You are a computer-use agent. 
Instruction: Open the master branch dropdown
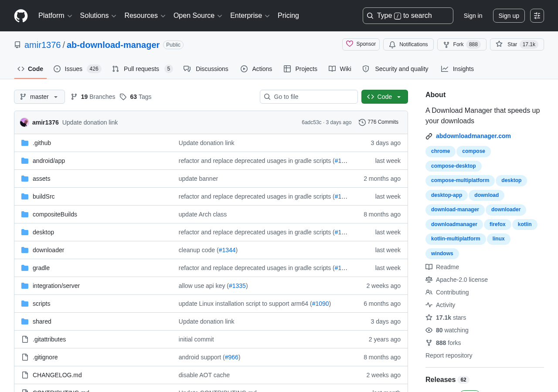point(39,97)
